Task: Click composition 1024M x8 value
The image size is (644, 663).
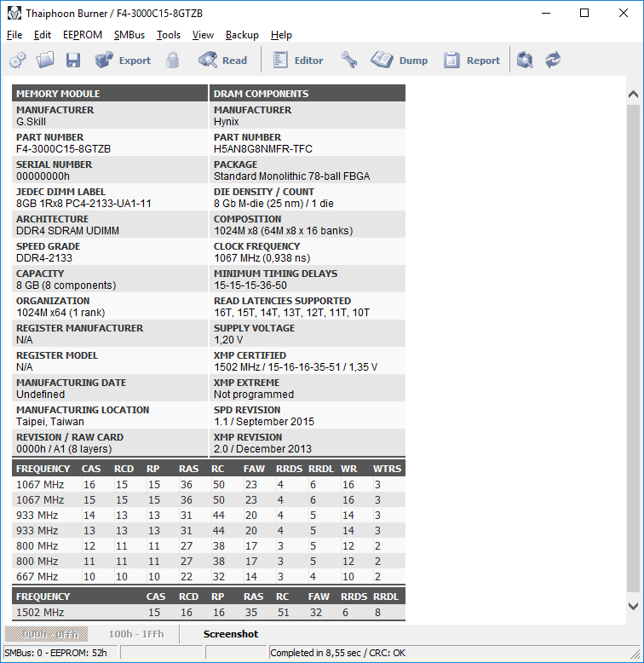Action: 283,230
